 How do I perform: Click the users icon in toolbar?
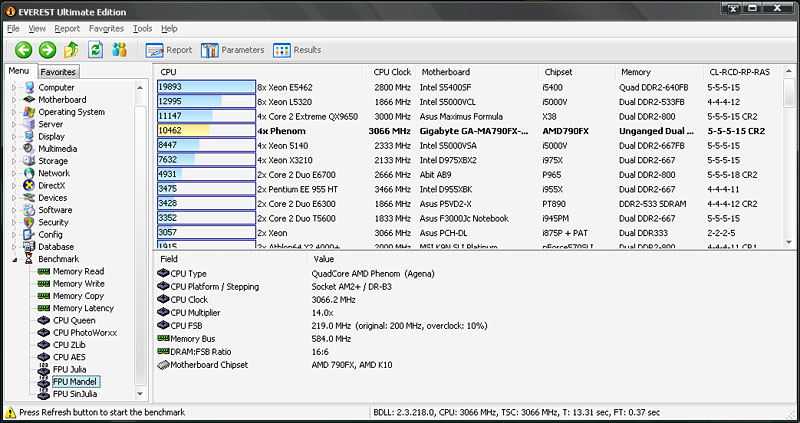click(x=119, y=49)
